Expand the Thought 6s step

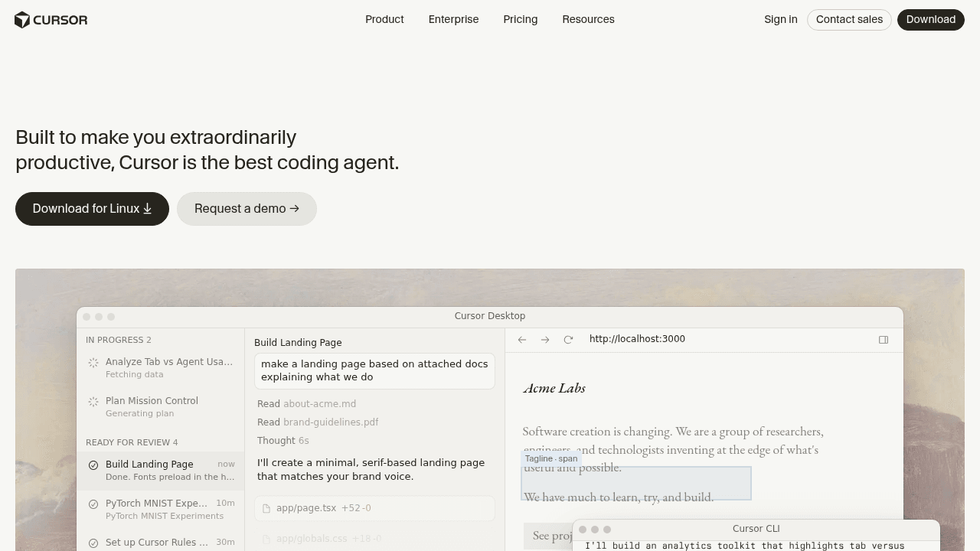click(x=283, y=441)
